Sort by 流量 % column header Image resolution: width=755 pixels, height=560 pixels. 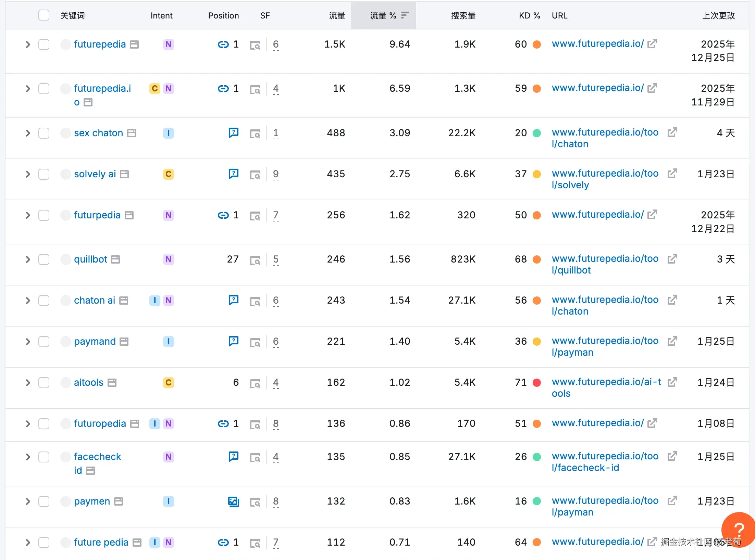[383, 15]
